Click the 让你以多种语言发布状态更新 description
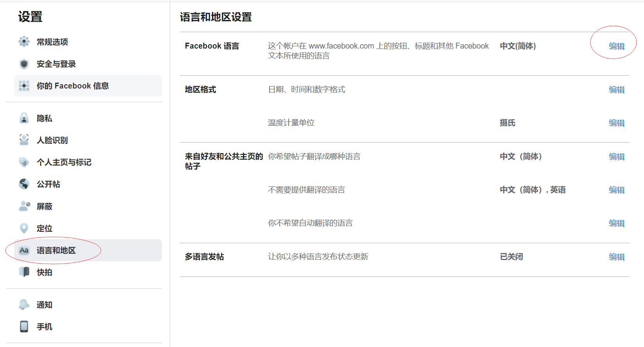 [x=318, y=257]
